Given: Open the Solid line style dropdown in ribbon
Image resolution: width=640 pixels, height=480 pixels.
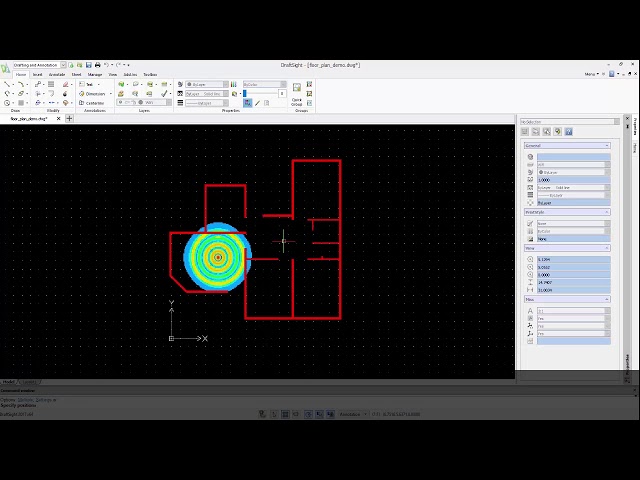Looking at the screenshot, I should point(207,93).
